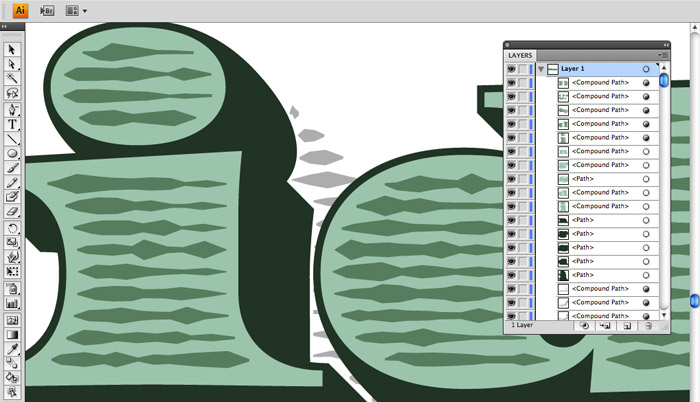
Task: Open Adobe Bridge with the Br button
Action: (x=47, y=11)
